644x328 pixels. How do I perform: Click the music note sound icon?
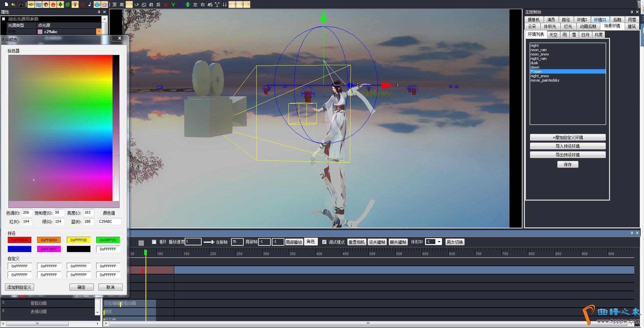pyautogui.click(x=90, y=5)
